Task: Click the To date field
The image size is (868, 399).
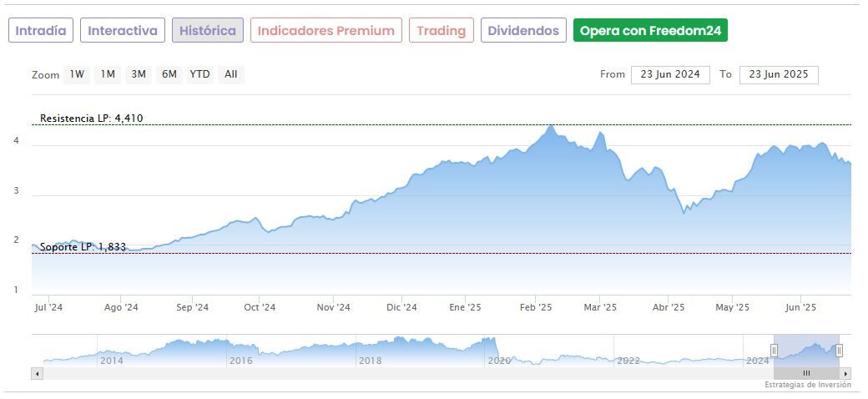Action: click(778, 74)
